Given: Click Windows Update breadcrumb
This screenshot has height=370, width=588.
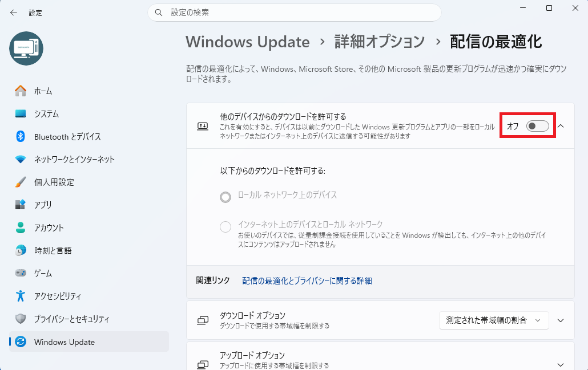Looking at the screenshot, I should [x=248, y=42].
